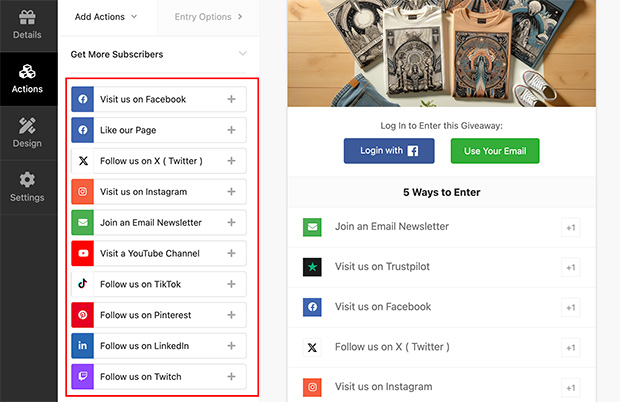Click the Get More Subscribers heading
Image resolution: width=620 pixels, height=402 pixels.
tap(117, 54)
